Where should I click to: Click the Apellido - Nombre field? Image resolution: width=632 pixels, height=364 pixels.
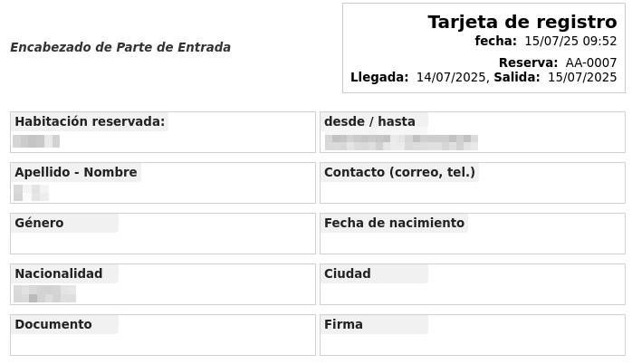pos(163,183)
